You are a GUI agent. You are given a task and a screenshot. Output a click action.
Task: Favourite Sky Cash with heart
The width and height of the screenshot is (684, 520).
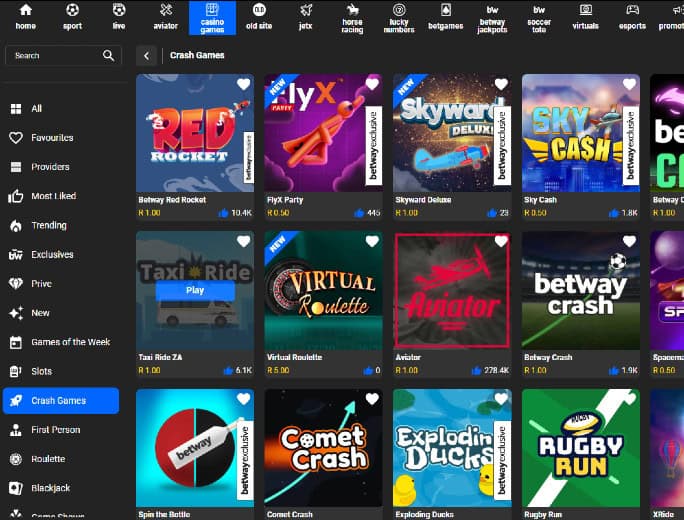629,84
